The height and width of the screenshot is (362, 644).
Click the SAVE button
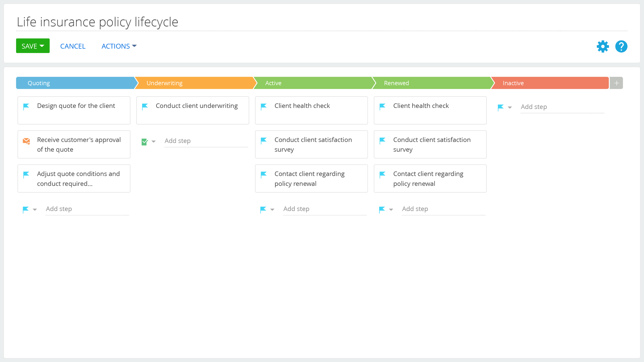coord(30,46)
